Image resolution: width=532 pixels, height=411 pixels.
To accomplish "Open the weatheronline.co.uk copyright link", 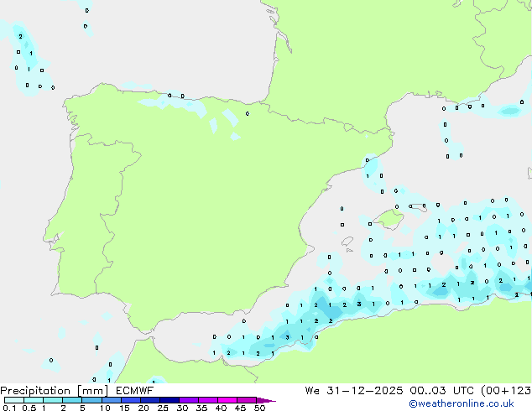I will coord(462,403).
